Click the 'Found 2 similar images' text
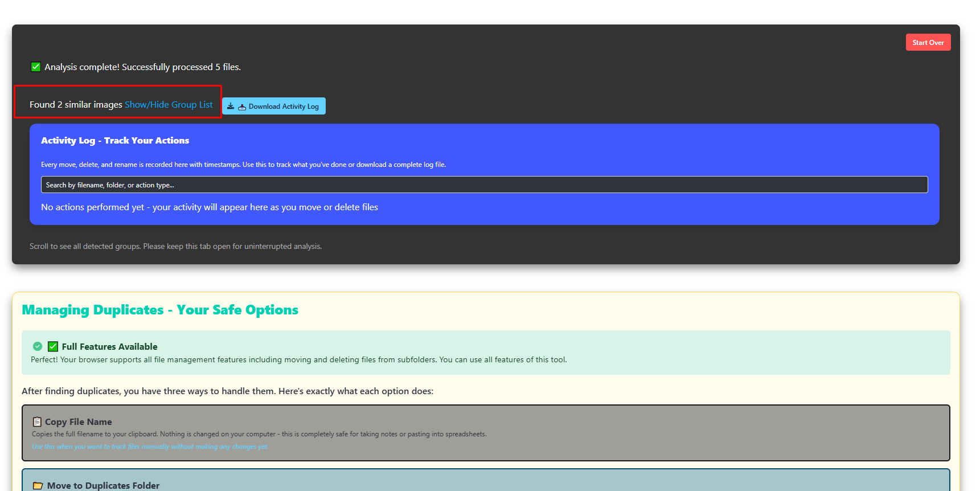 click(x=76, y=105)
